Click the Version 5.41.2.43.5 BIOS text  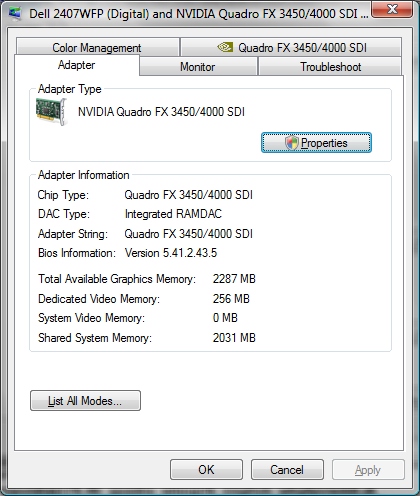(171, 253)
